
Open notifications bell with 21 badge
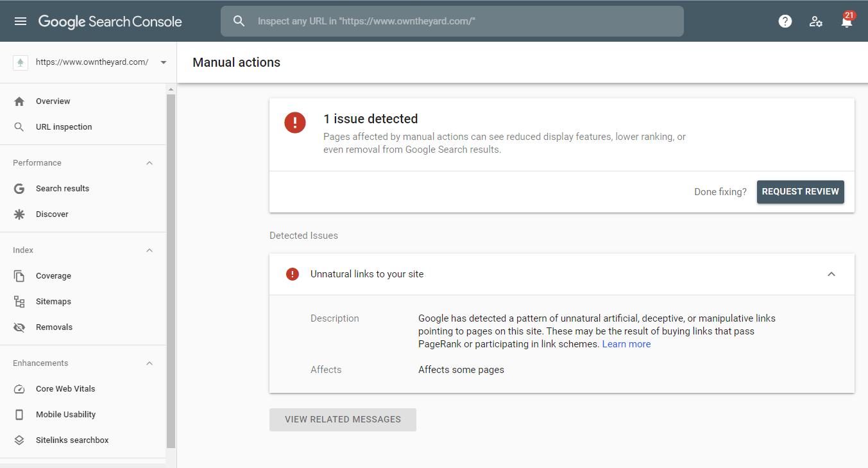pos(847,21)
